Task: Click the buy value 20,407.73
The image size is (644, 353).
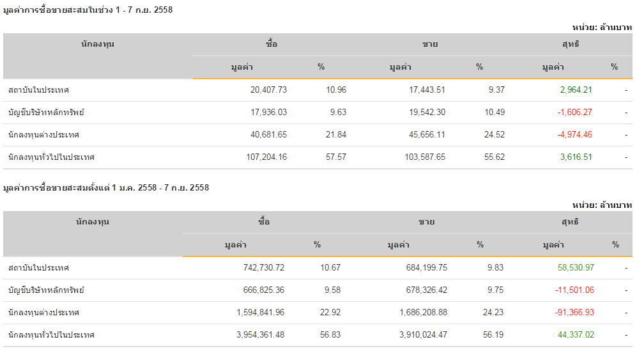Action: pyautogui.click(x=269, y=90)
